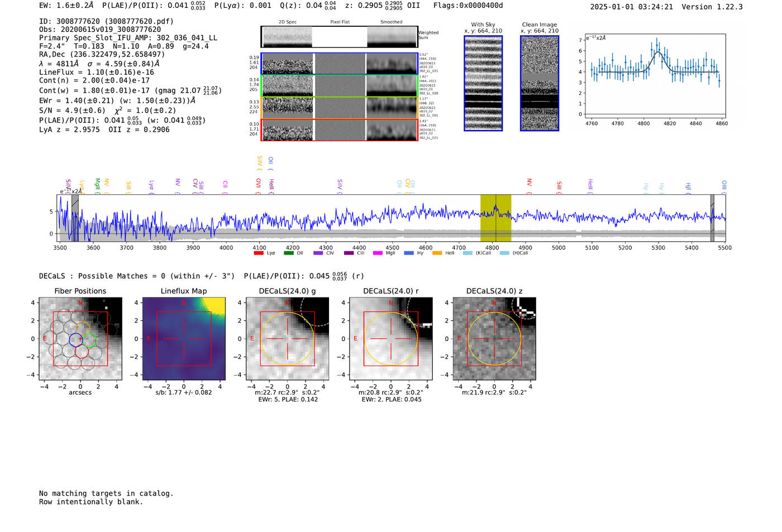Click the 'Cont(n) = 2.00(±0.04)e-17' line
The width and height of the screenshot is (782, 532).
tap(94, 80)
